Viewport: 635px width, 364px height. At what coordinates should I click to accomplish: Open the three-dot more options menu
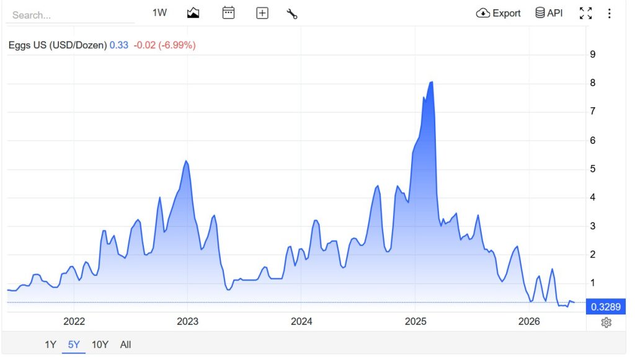[609, 14]
